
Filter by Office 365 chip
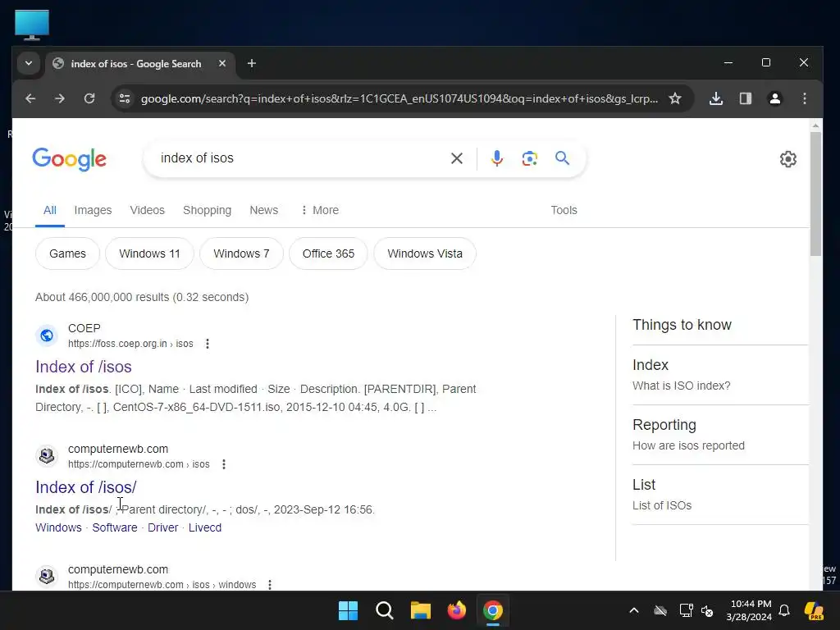328,253
